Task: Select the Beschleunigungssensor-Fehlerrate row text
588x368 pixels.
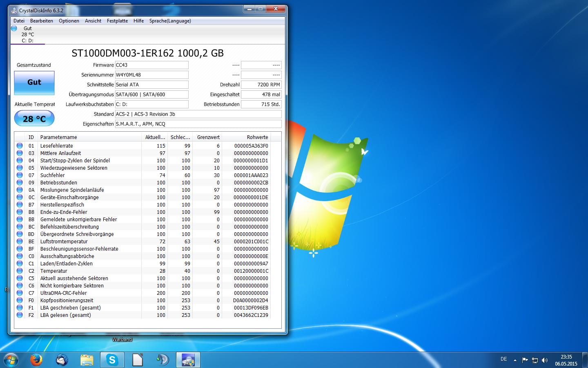Action: point(79,249)
